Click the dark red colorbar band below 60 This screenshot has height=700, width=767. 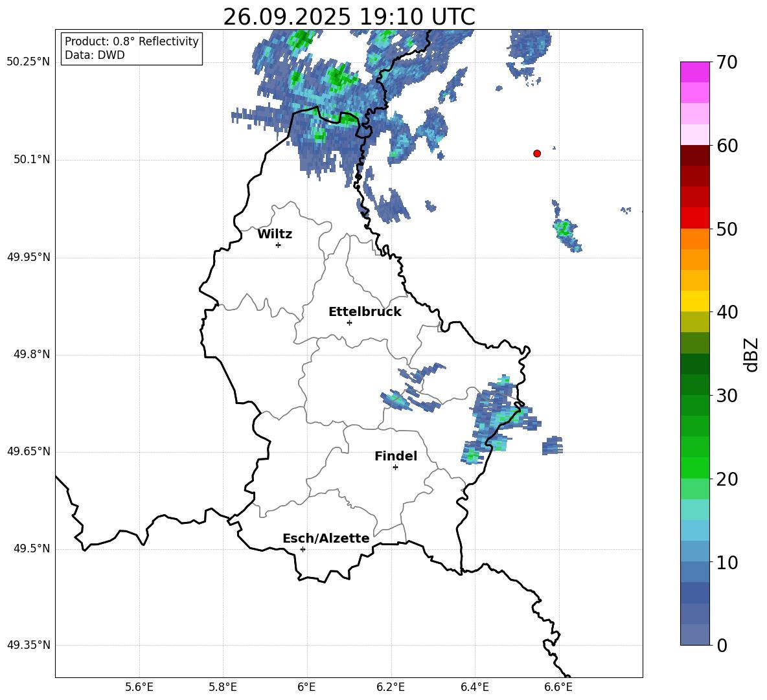tap(694, 155)
